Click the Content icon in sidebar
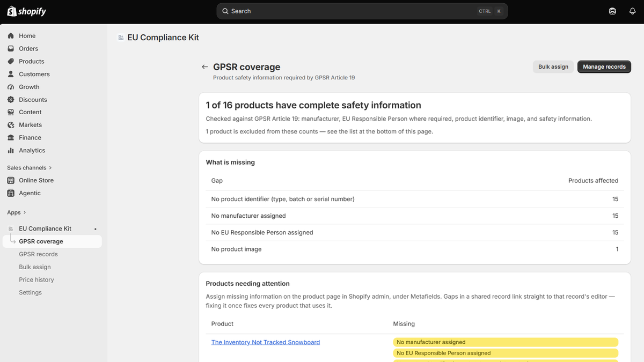 click(x=11, y=112)
